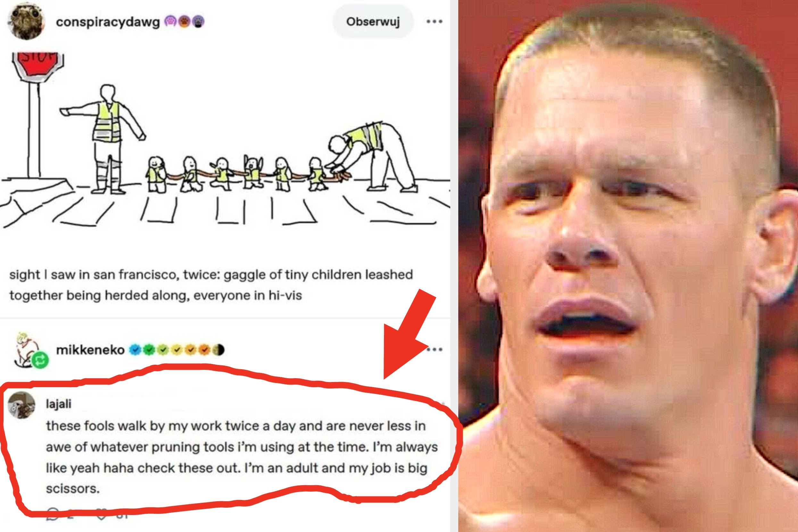This screenshot has width=798, height=532.
Task: Click the half-moon badge beside mikkeneko
Action: [x=219, y=350]
